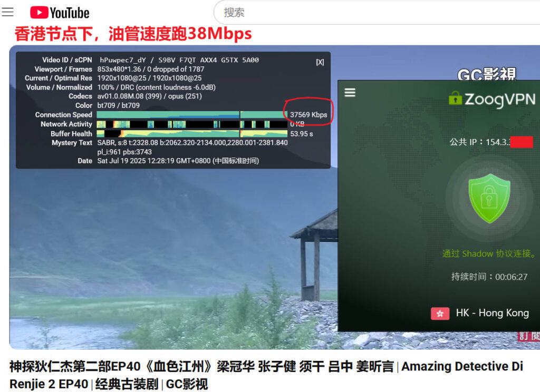This screenshot has width=540, height=392.
Task: Close the stats for nerds panel
Action: (x=320, y=62)
